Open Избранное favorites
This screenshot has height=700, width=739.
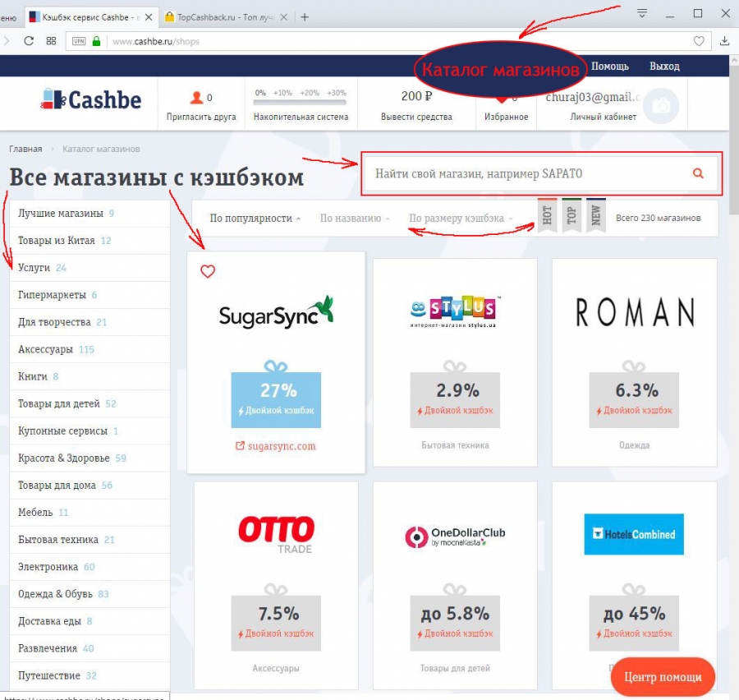(x=506, y=117)
